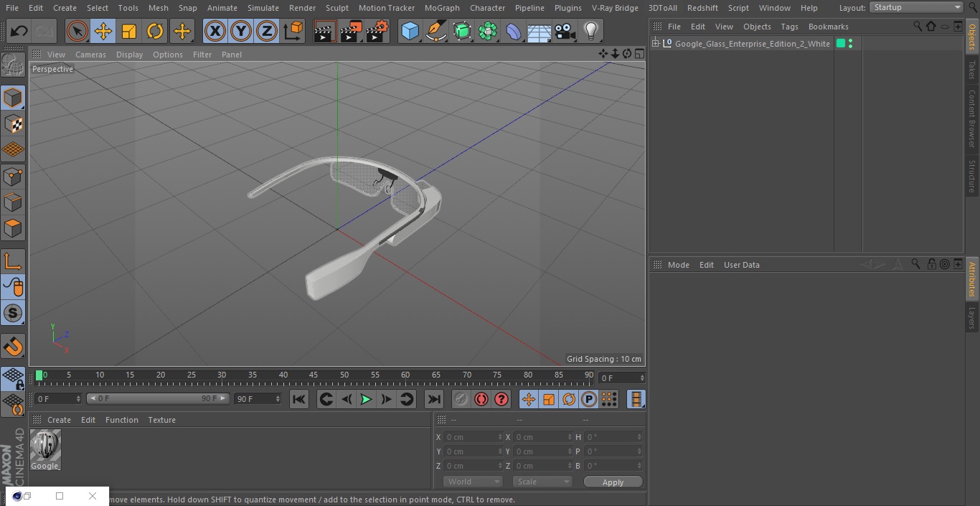Open the Mesh menu
The image size is (980, 506).
pyautogui.click(x=158, y=8)
